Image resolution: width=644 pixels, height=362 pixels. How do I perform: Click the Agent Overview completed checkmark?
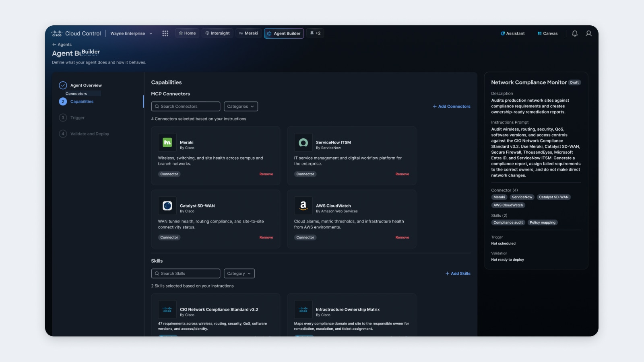(63, 85)
